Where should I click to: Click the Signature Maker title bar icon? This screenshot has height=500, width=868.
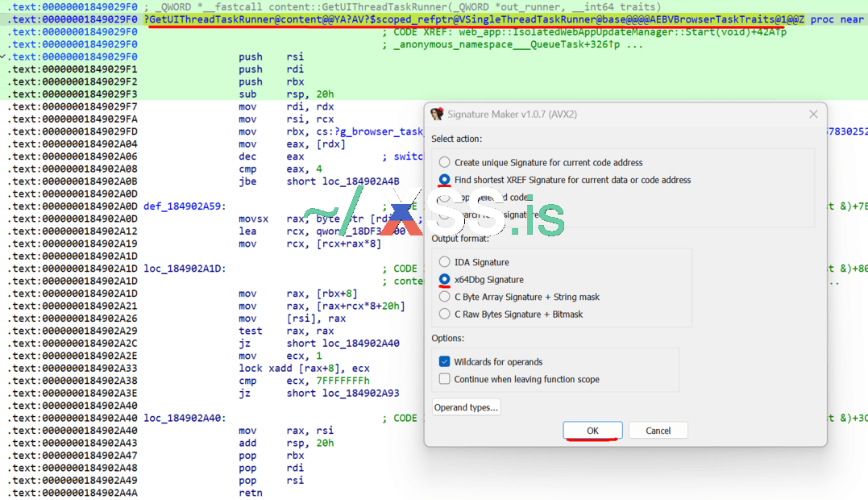coord(438,114)
